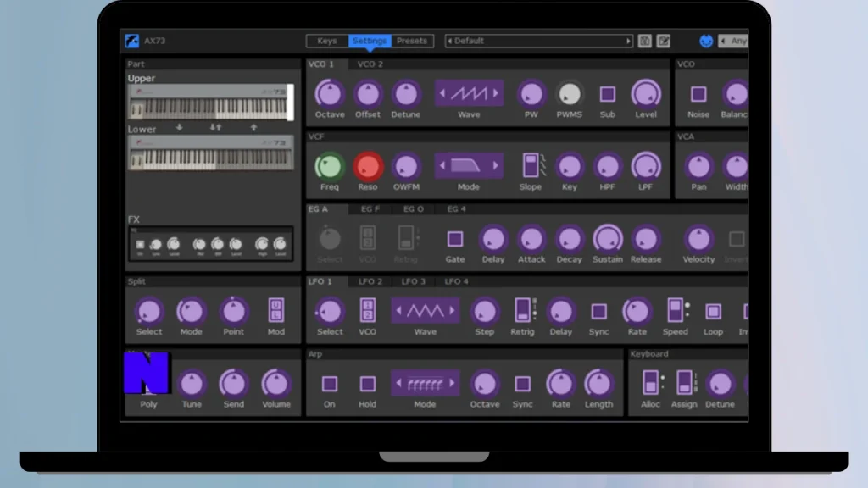Go to next preset arrow
Viewport: 868px width, 488px height.
point(628,41)
